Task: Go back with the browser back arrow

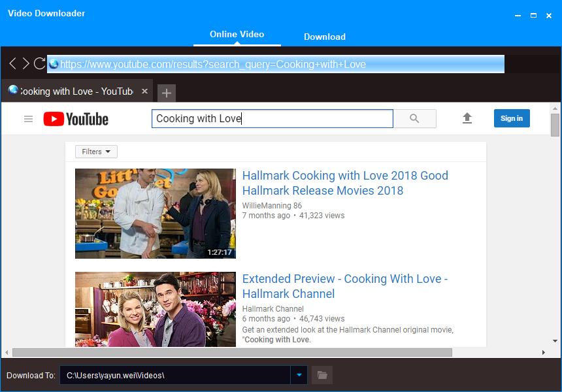Action: click(12, 64)
